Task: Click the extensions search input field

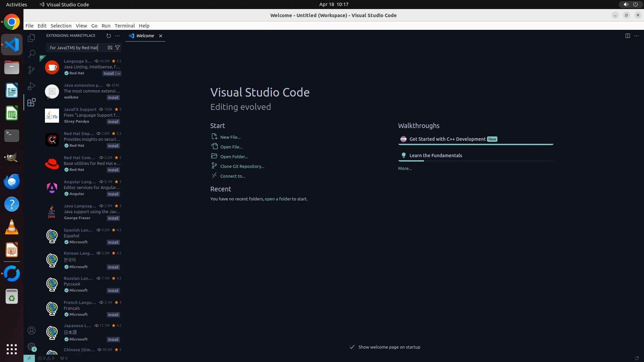Action: pyautogui.click(x=75, y=48)
